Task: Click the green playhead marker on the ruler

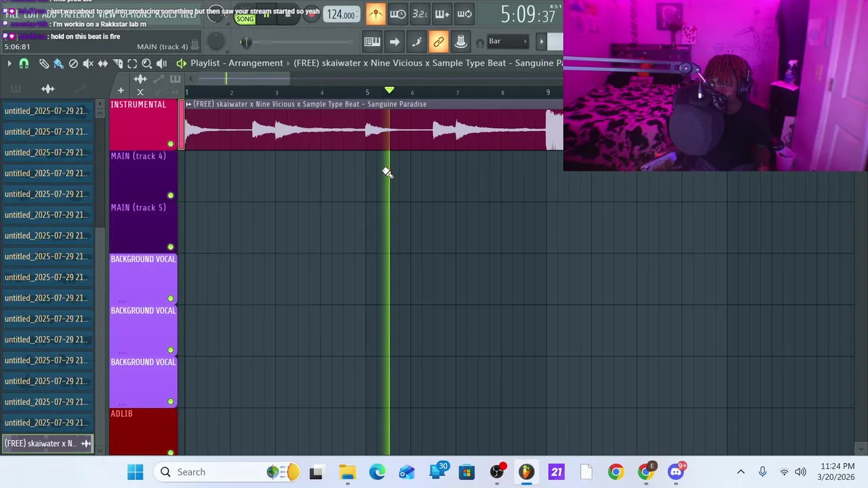Action: [x=389, y=90]
